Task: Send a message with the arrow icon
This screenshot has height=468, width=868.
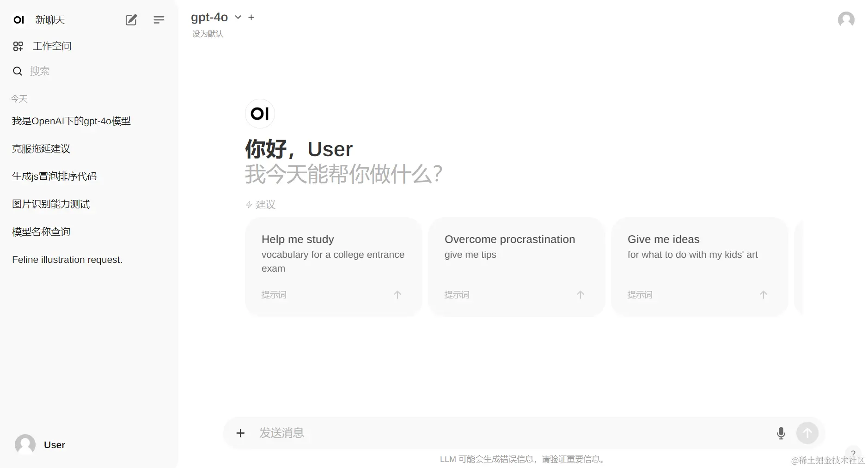Action: pyautogui.click(x=807, y=433)
